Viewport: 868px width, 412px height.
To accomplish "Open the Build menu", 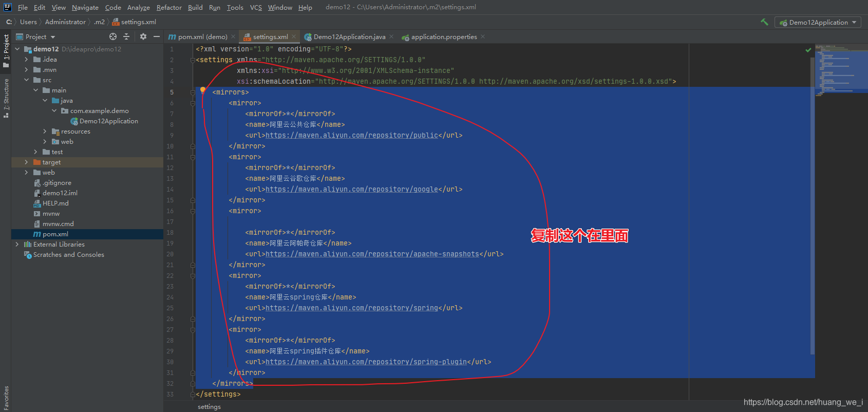I will 195,7.
